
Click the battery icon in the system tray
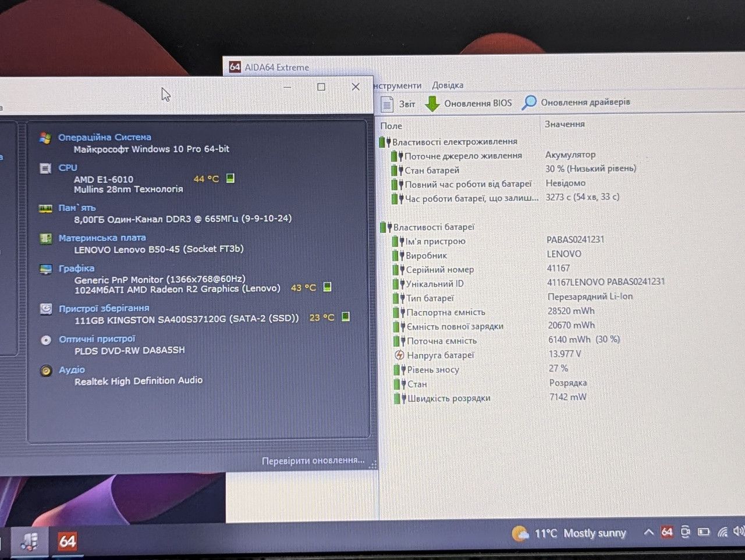pyautogui.click(x=704, y=532)
